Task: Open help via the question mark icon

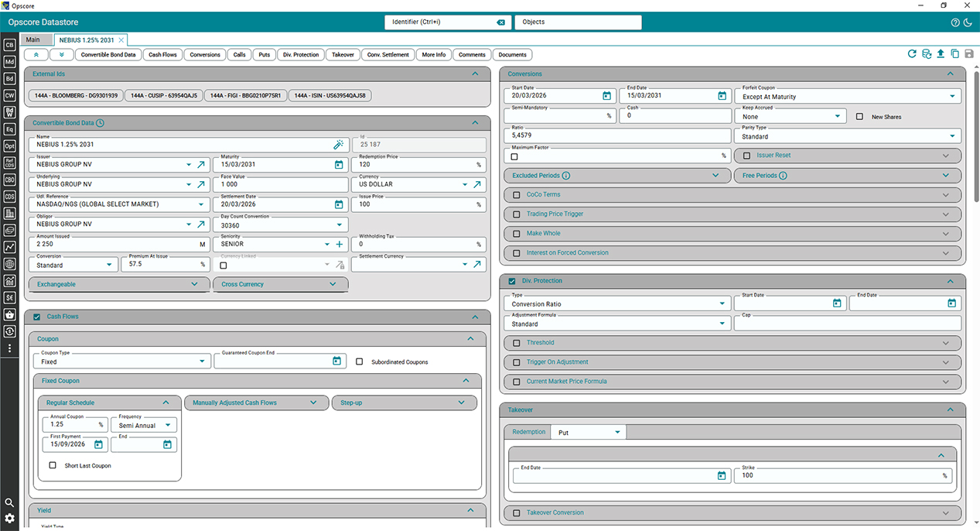Action: click(x=955, y=22)
